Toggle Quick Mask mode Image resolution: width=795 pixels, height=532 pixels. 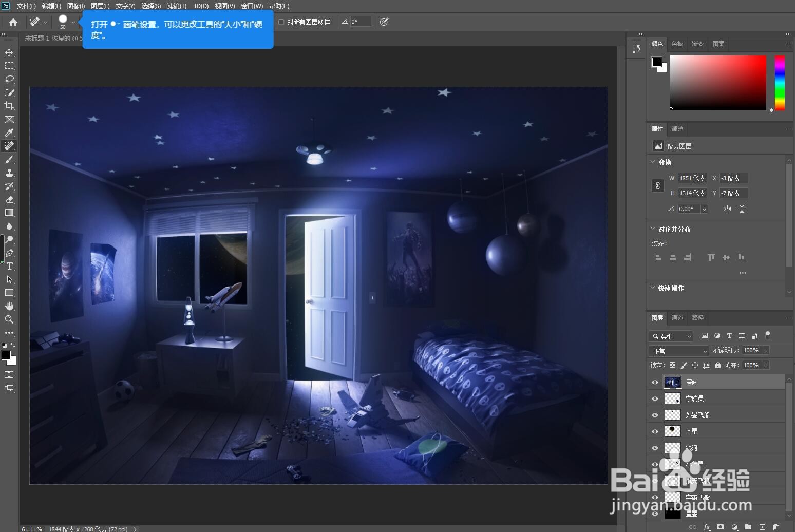tap(9, 375)
